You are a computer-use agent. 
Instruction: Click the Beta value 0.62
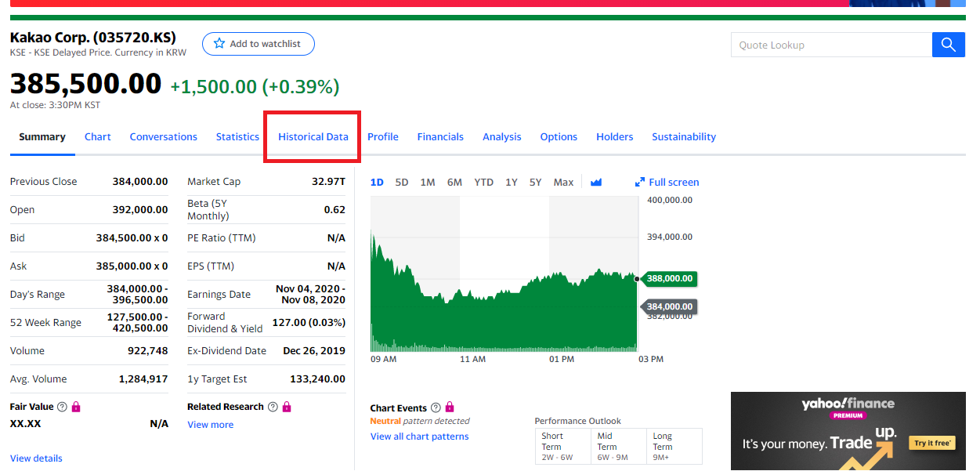coord(335,209)
